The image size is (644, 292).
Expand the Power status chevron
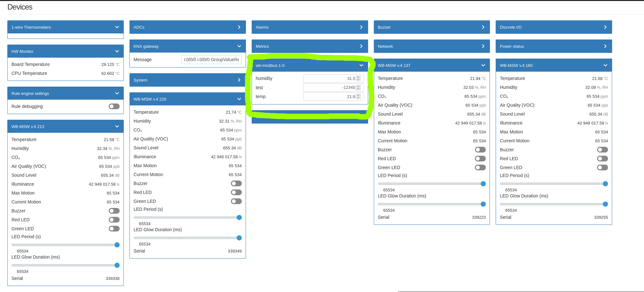605,46
